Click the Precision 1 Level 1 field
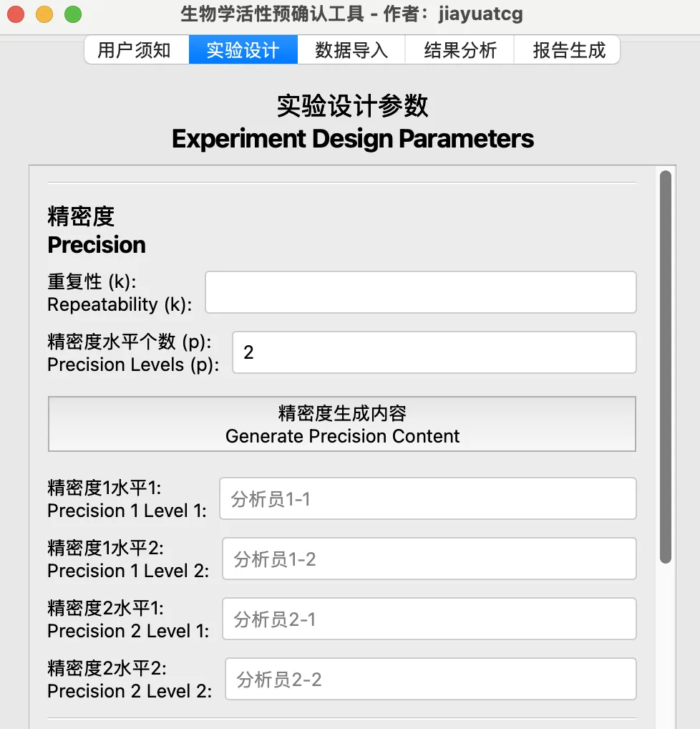Image resolution: width=700 pixels, height=729 pixels. pyautogui.click(x=428, y=498)
